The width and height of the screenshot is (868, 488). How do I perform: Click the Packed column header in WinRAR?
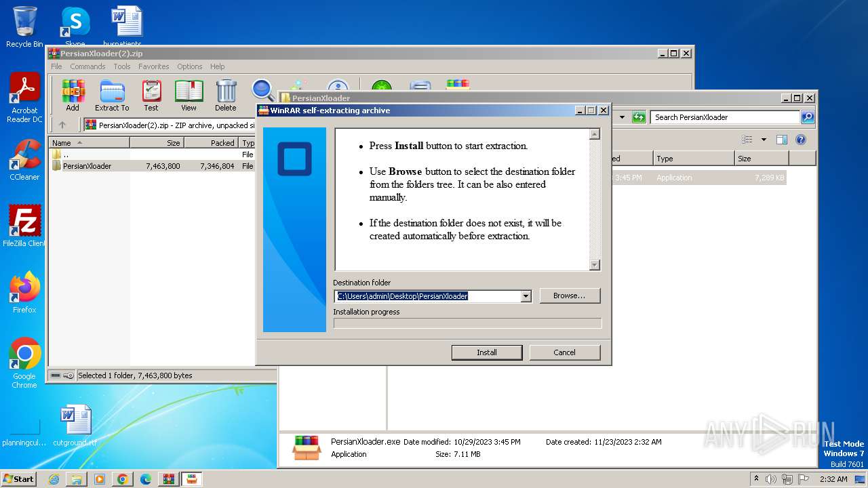(x=211, y=143)
